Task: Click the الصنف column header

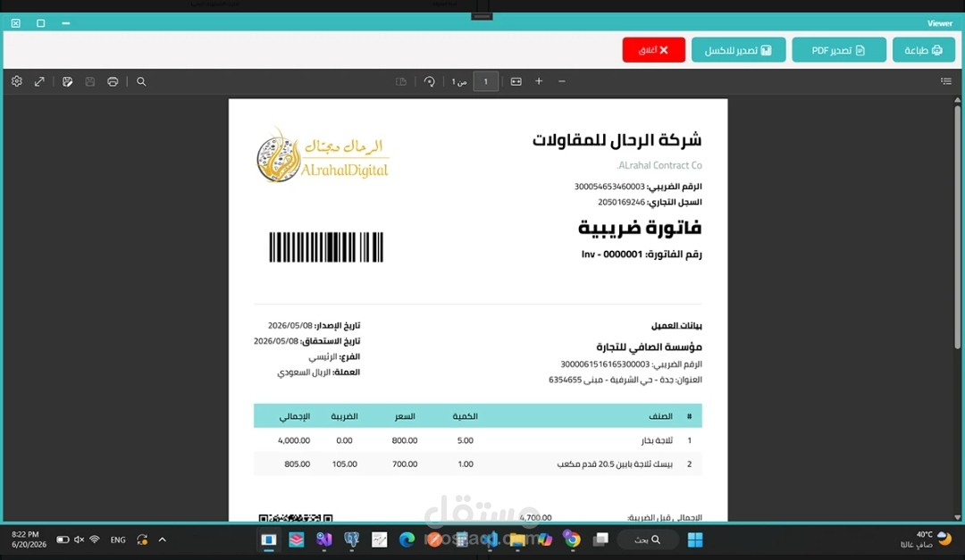Action: tap(660, 416)
